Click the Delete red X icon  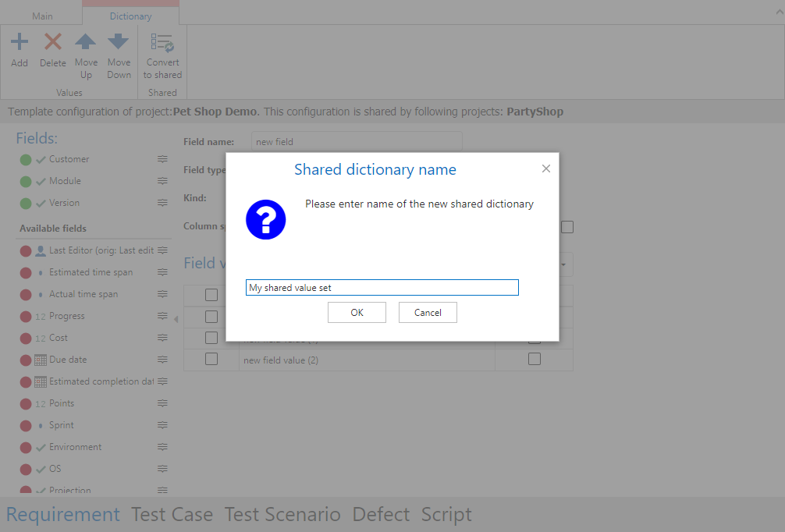(53, 42)
